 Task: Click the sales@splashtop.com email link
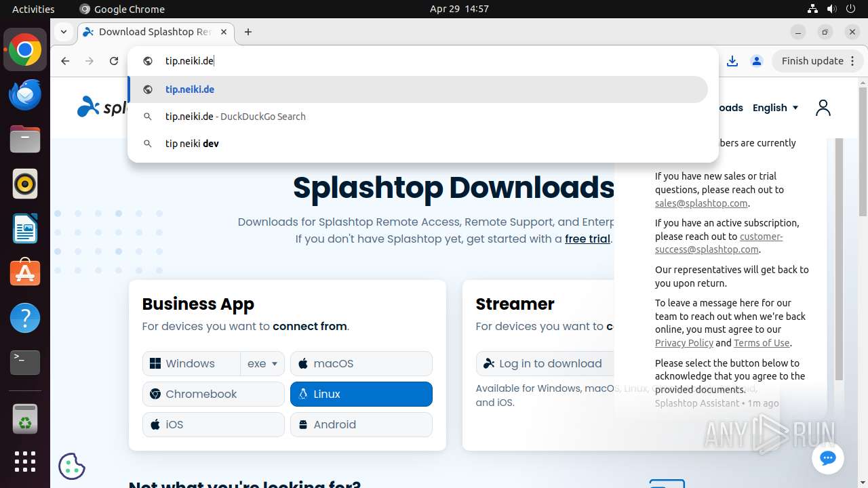point(701,203)
